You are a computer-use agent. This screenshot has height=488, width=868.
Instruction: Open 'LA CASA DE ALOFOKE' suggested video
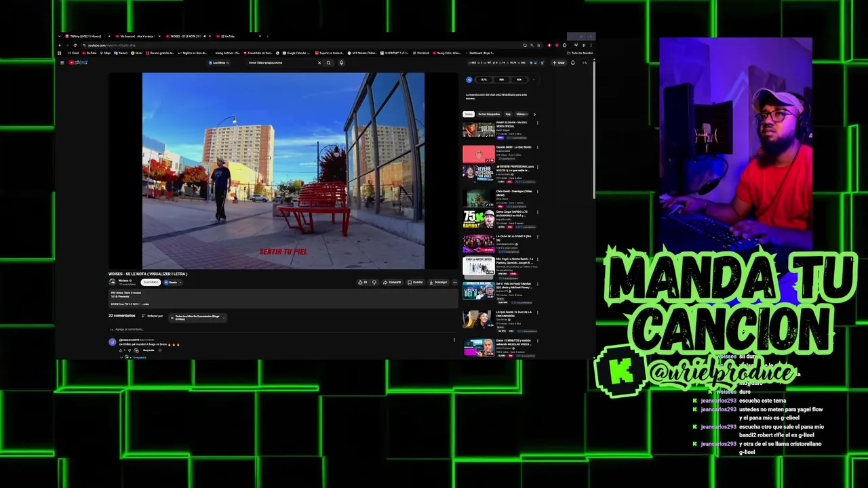click(x=479, y=243)
